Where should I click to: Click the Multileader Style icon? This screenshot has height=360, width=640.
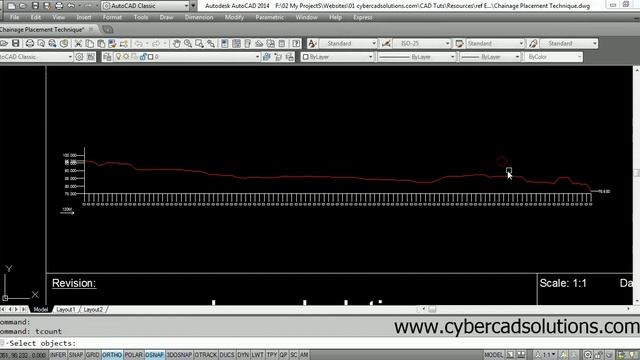tap(533, 43)
